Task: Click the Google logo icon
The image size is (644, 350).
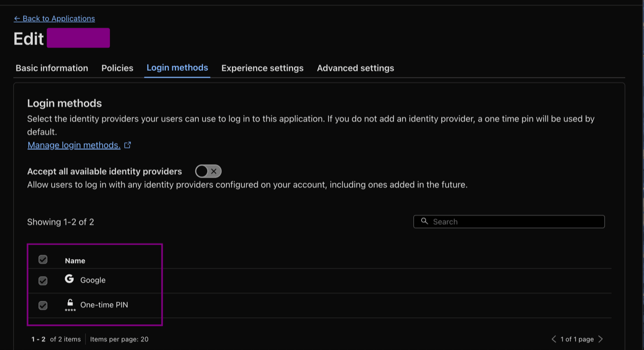Action: click(69, 279)
